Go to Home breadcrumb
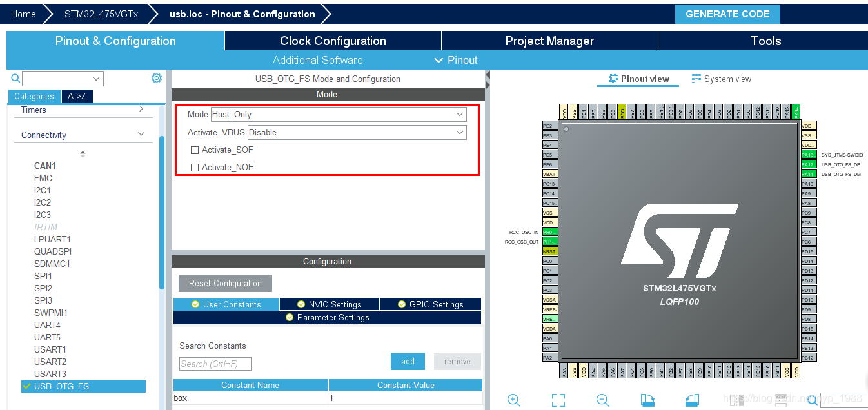 tap(23, 14)
